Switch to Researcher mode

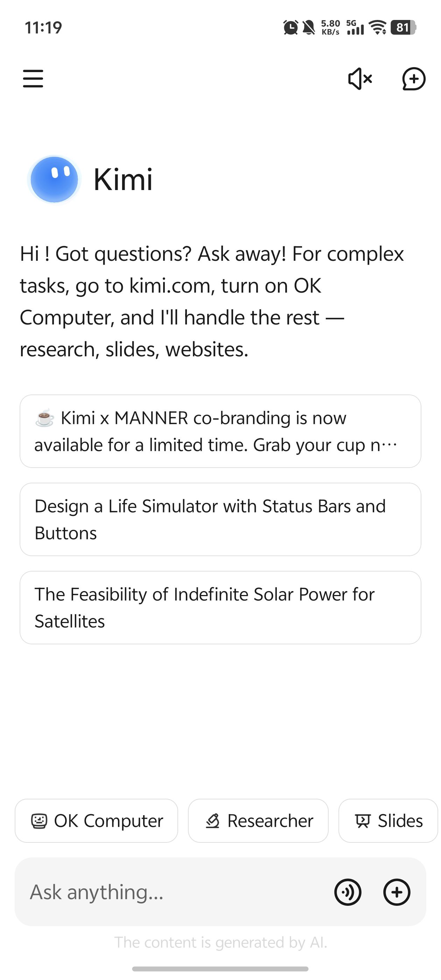[258, 821]
